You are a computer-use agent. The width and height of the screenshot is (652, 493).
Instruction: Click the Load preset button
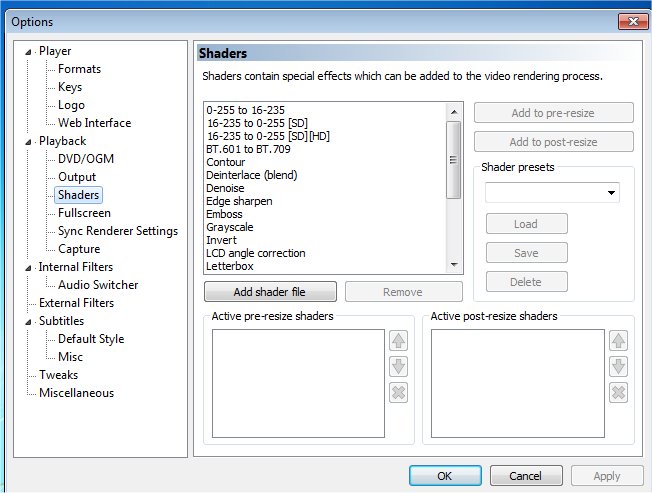pos(526,224)
